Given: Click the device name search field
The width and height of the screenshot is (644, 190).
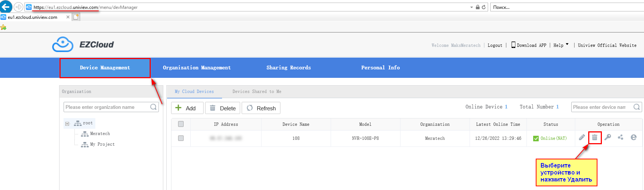Looking at the screenshot, I should tap(602, 107).
